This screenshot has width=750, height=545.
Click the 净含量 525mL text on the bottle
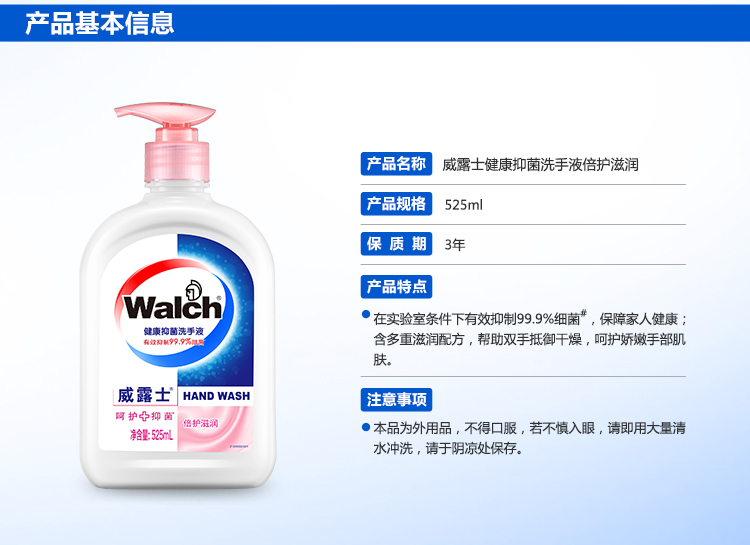click(151, 435)
